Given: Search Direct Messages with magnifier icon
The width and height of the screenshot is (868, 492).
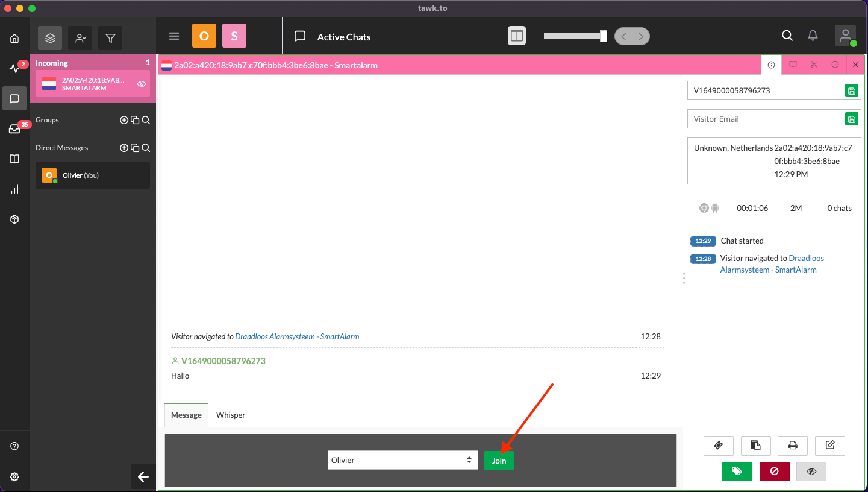Looking at the screenshot, I should click(146, 148).
